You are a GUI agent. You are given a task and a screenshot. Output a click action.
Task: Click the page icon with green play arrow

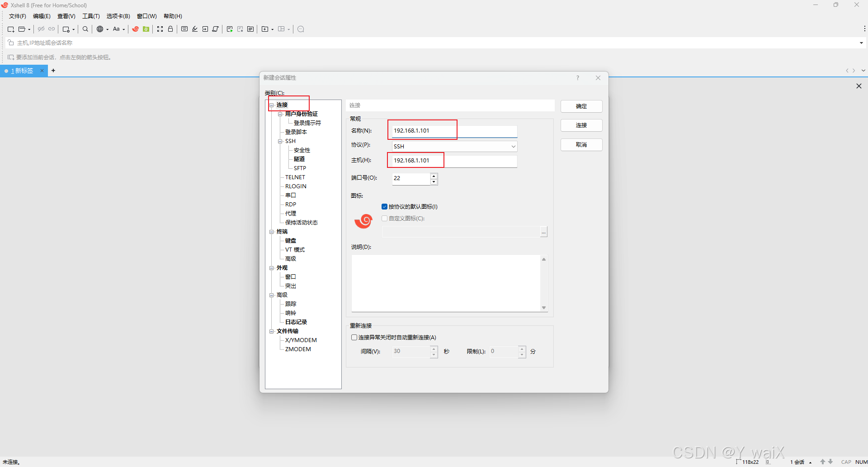coord(230,29)
